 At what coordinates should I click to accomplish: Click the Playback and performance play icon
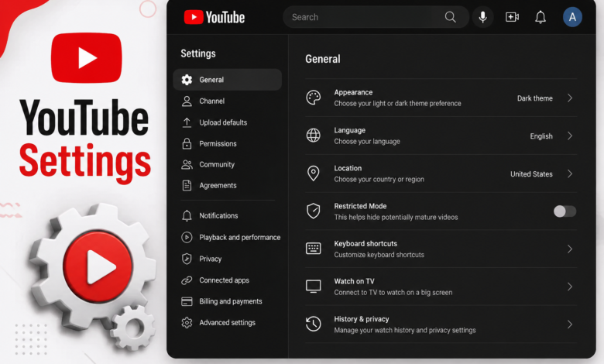[x=187, y=237]
